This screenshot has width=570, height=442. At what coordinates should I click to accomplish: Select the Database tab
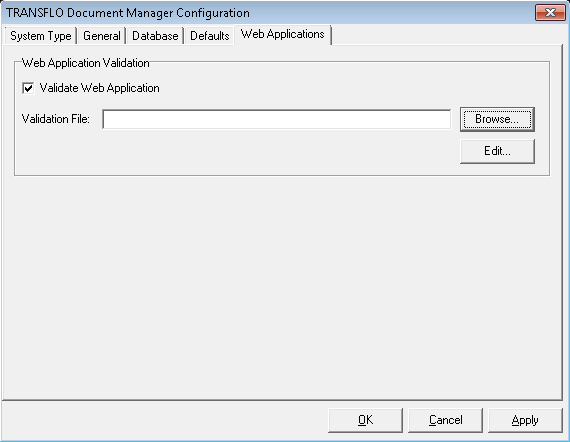pyautogui.click(x=155, y=36)
